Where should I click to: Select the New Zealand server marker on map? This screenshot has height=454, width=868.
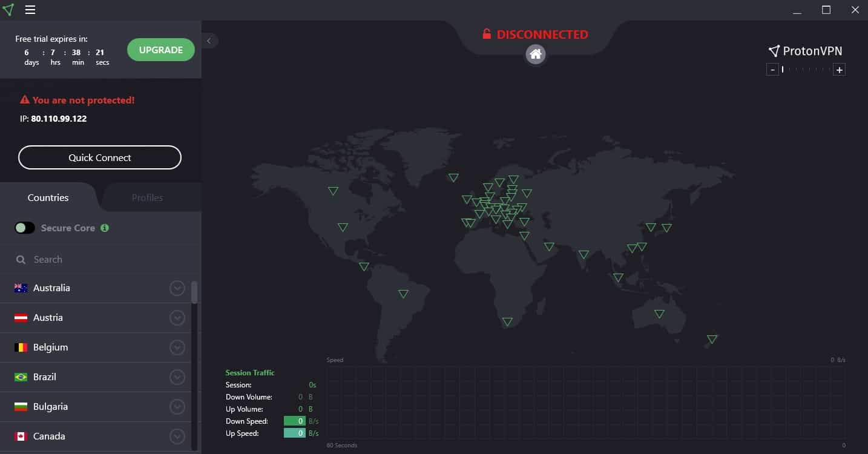tap(712, 339)
